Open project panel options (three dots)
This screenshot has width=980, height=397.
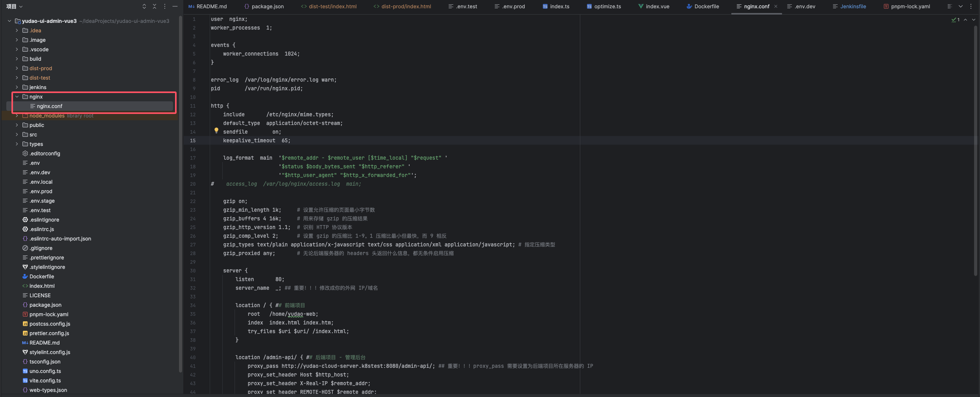click(165, 6)
